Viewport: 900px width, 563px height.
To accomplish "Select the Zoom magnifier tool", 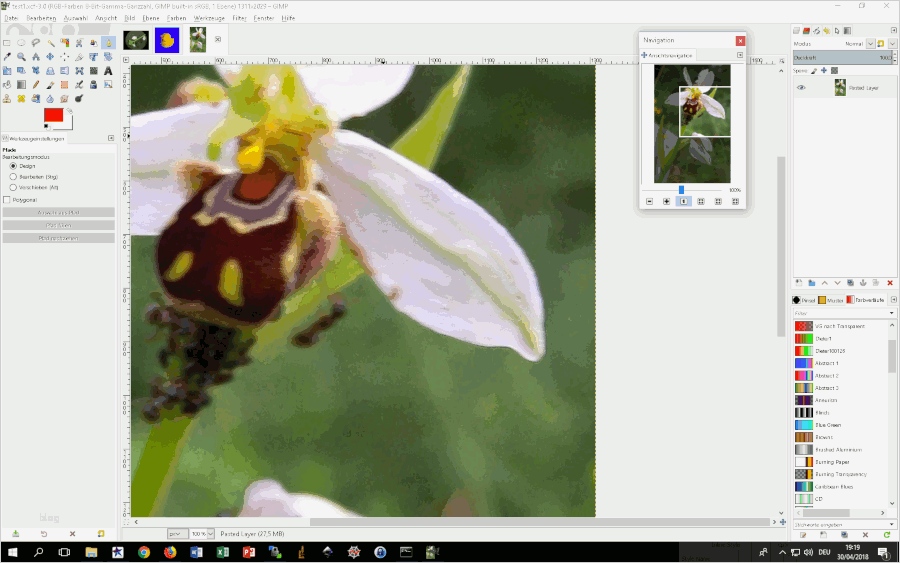I will pyautogui.click(x=21, y=57).
